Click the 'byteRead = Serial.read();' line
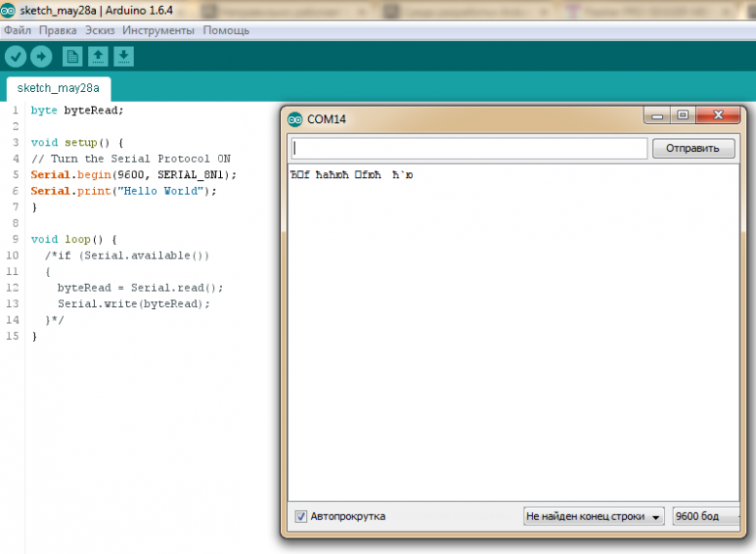 pyautogui.click(x=141, y=288)
